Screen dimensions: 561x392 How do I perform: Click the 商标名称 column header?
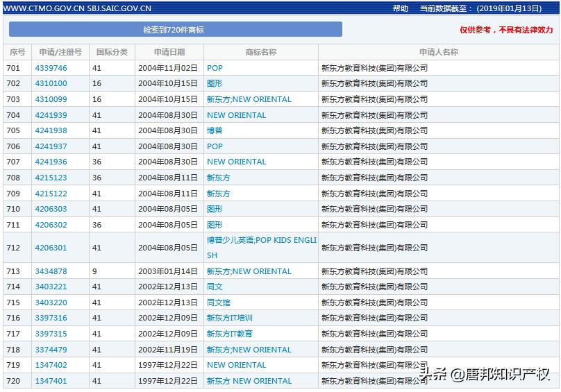(261, 52)
